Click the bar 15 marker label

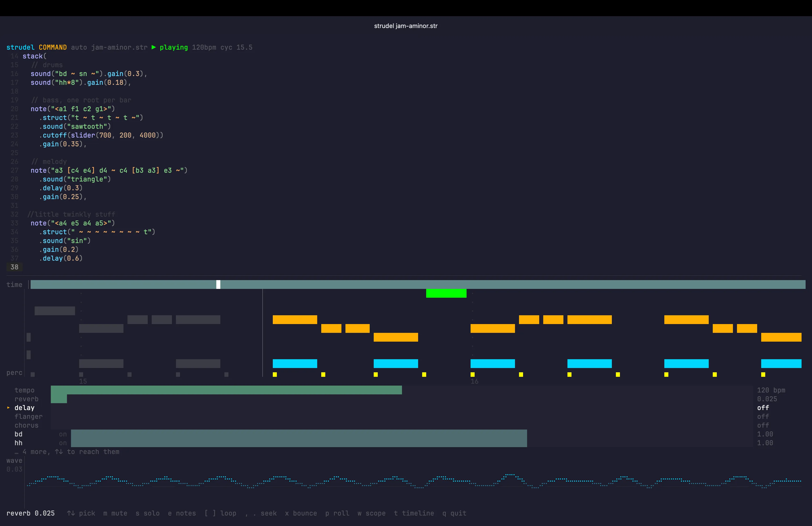[83, 381]
